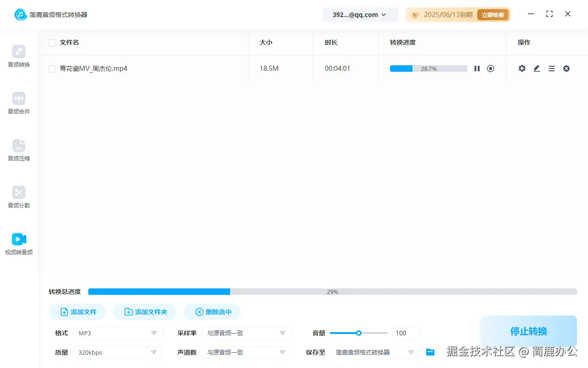This screenshot has width=588, height=368.
Task: Click the 停止转换 stop conversion button
Action: [529, 331]
